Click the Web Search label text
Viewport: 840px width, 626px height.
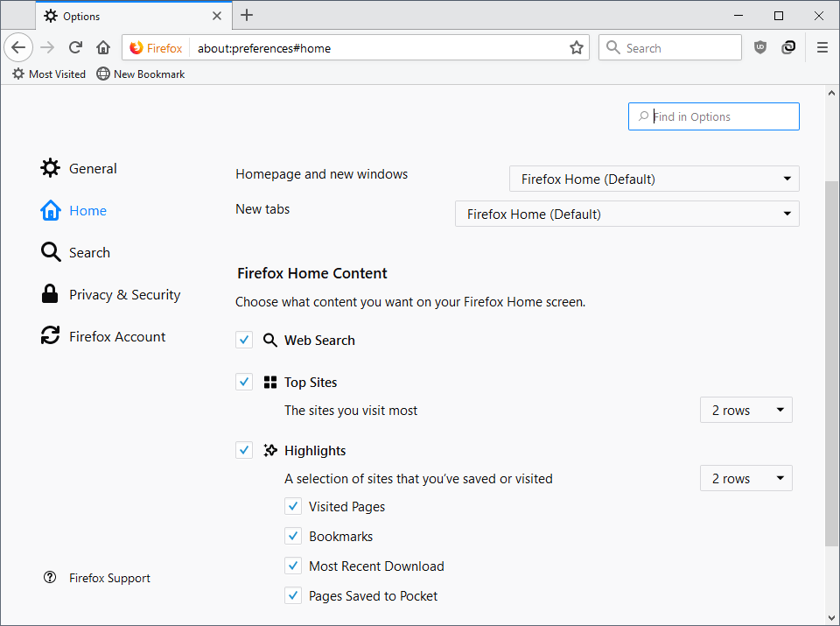(319, 341)
